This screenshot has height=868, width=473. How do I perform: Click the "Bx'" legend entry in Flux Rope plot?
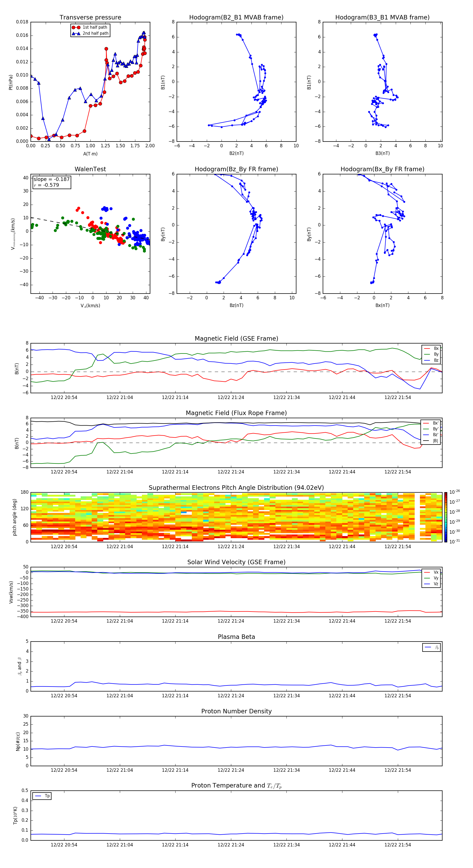click(431, 423)
